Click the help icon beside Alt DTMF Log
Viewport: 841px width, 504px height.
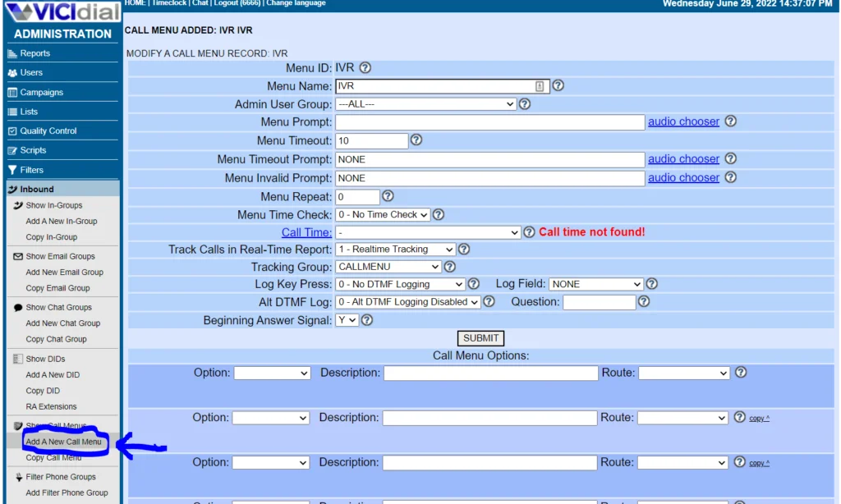tap(489, 301)
